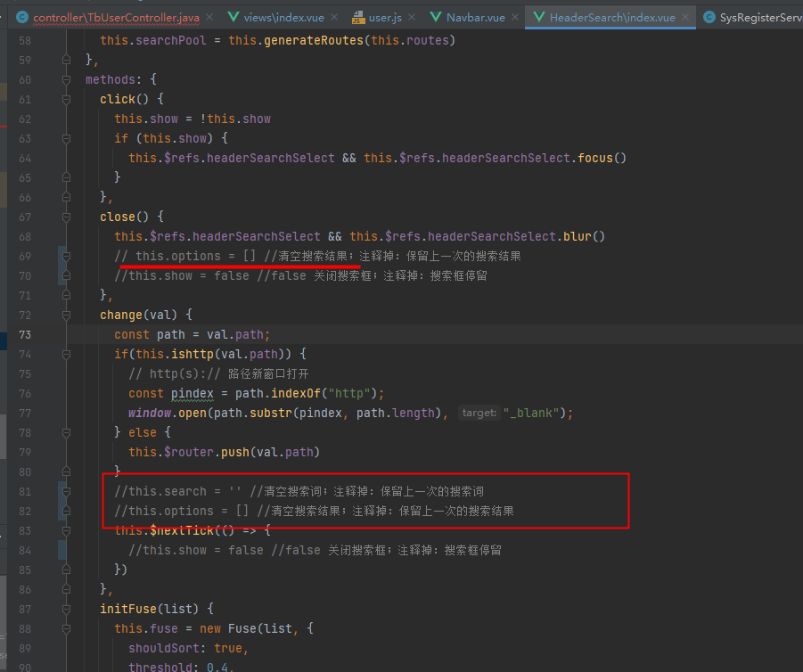Screen dimensions: 803x672
Task: Click the Vue icon on HeaderSearch tab
Action: pos(538,18)
